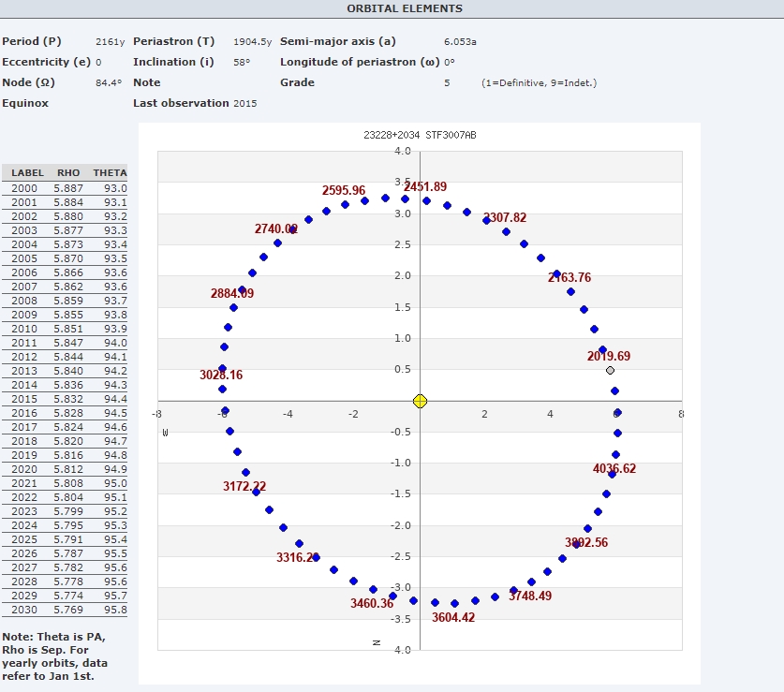Click the 4036.62 epoch label on orbit
784x692 pixels.
(x=614, y=468)
